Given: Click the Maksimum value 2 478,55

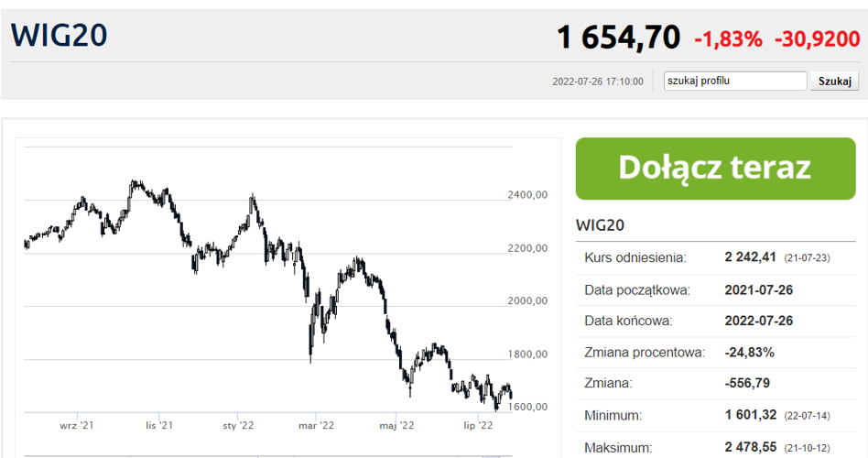Looking at the screenshot, I should coord(751,447).
